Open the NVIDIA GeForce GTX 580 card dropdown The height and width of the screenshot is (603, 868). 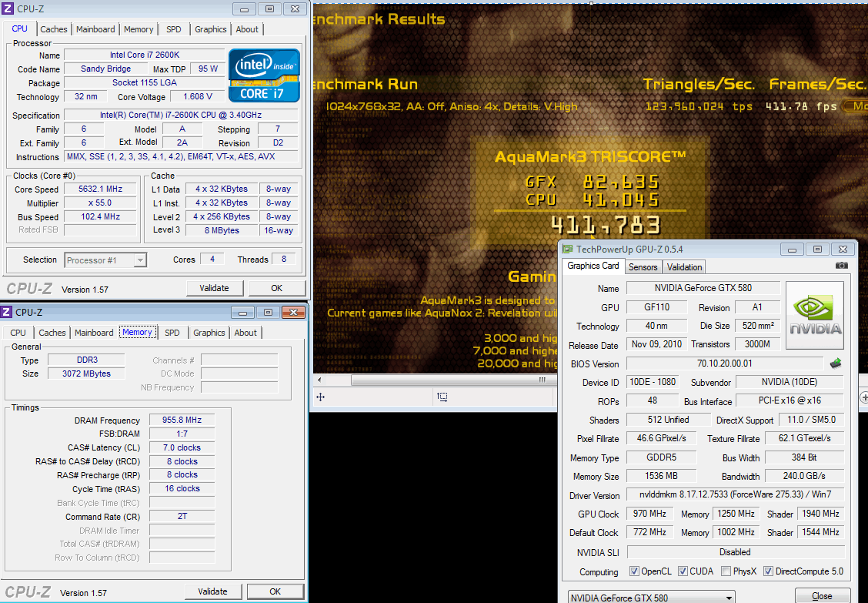[652, 598]
